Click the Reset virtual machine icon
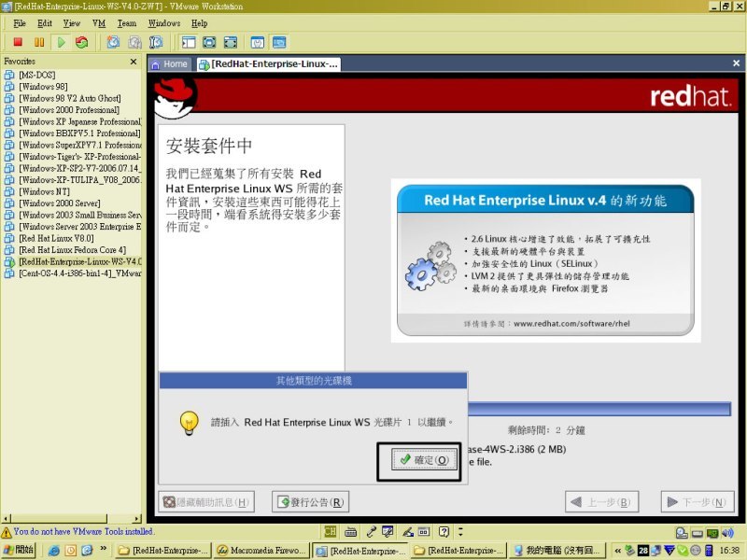Image resolution: width=747 pixels, height=560 pixels. [82, 42]
